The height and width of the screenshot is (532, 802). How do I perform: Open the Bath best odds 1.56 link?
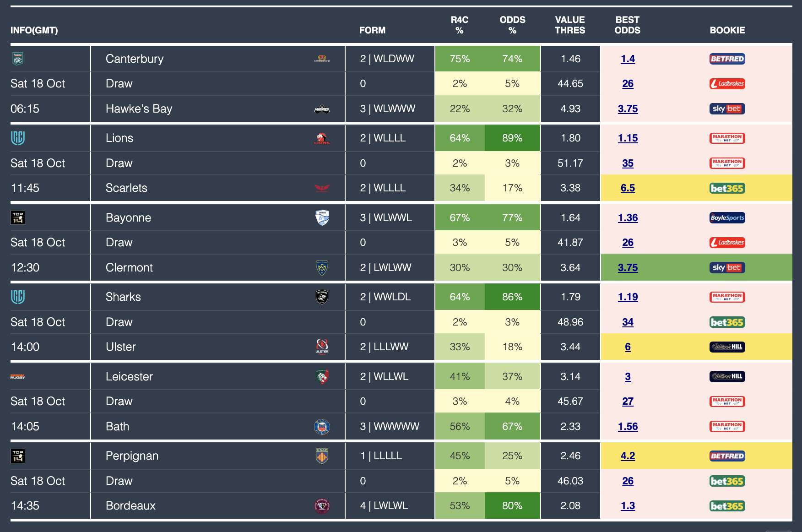point(628,427)
